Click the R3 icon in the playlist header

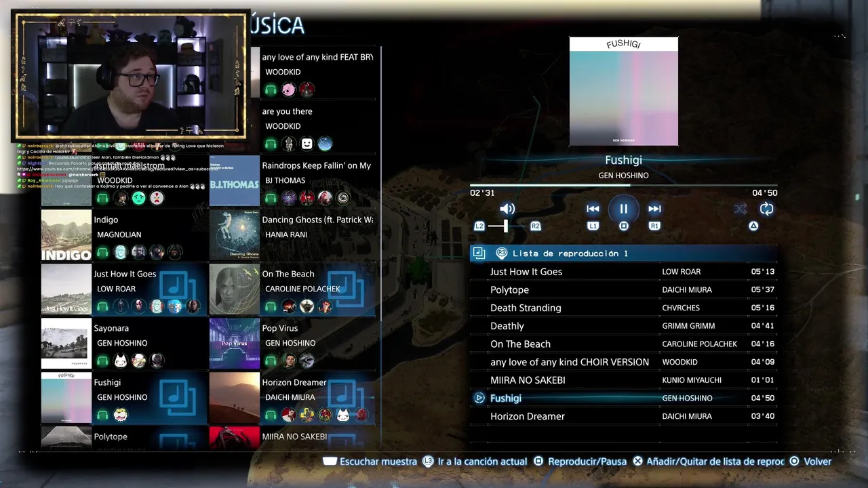[x=502, y=253]
